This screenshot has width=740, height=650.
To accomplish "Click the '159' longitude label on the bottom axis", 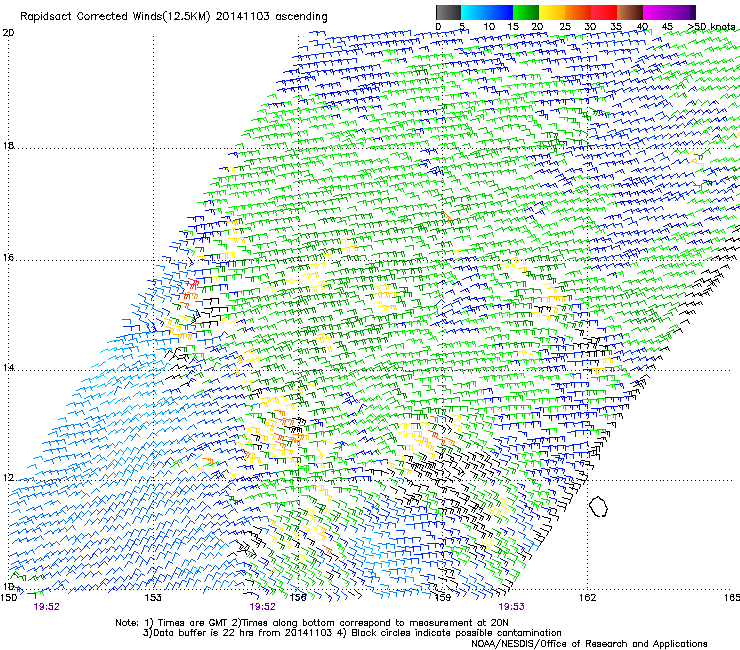I will [442, 598].
